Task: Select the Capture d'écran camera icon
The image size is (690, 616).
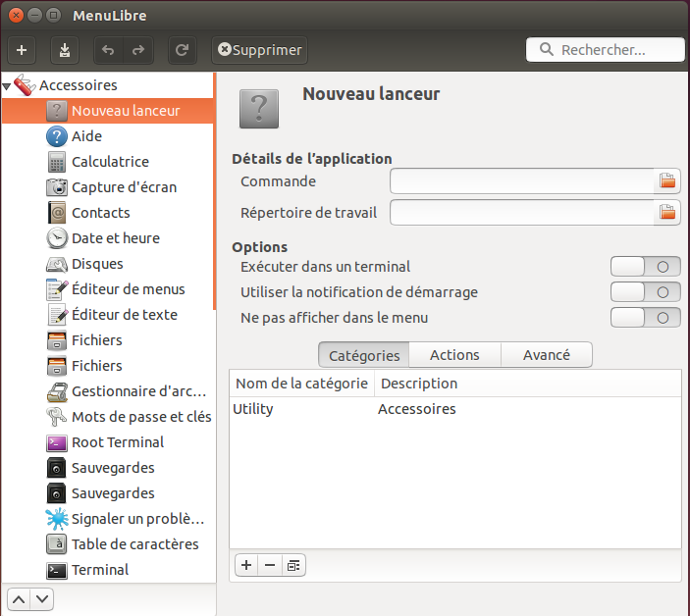Action: pos(57,187)
